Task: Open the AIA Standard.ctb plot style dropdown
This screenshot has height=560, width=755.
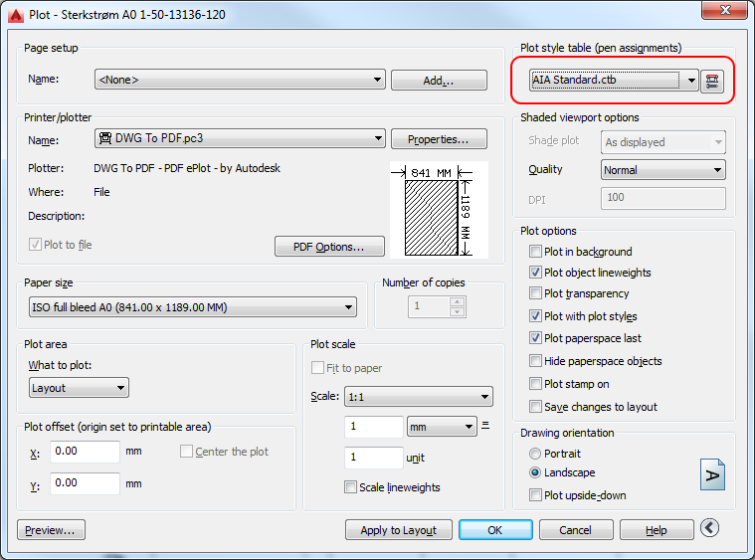Action: (x=614, y=81)
